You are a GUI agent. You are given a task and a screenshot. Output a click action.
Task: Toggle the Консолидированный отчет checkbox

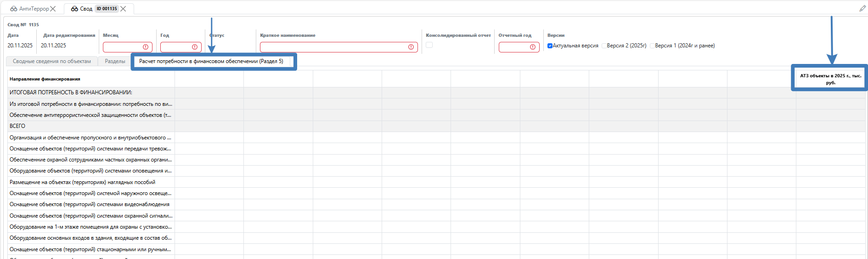(429, 45)
